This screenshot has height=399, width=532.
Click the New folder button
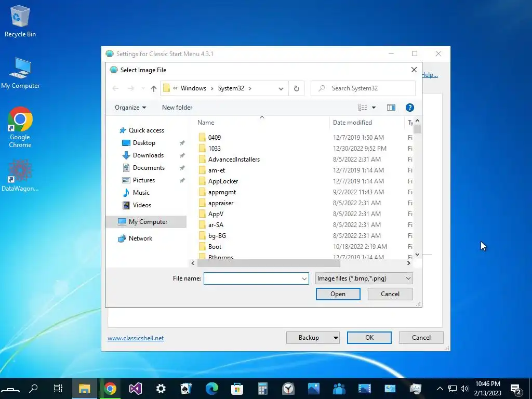click(x=177, y=108)
